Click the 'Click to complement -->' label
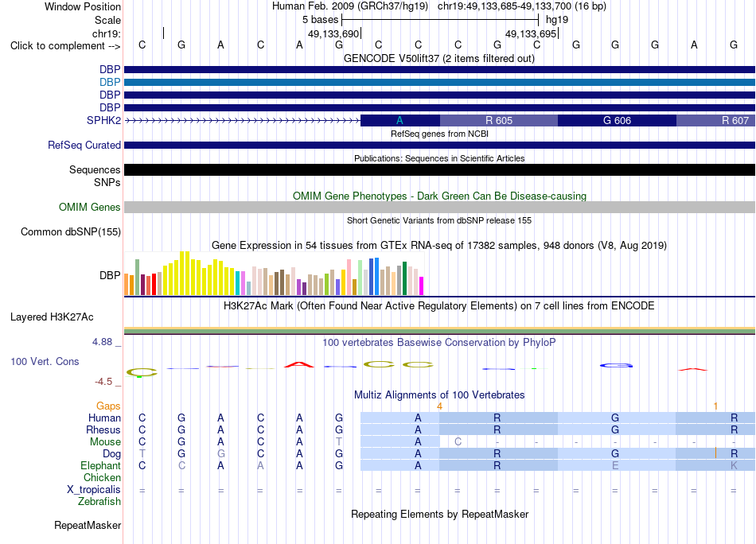The height and width of the screenshot is (544, 756). [x=65, y=46]
